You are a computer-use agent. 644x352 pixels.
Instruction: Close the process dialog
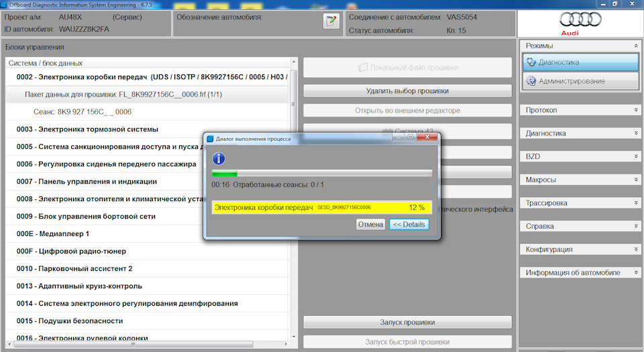coord(427,137)
